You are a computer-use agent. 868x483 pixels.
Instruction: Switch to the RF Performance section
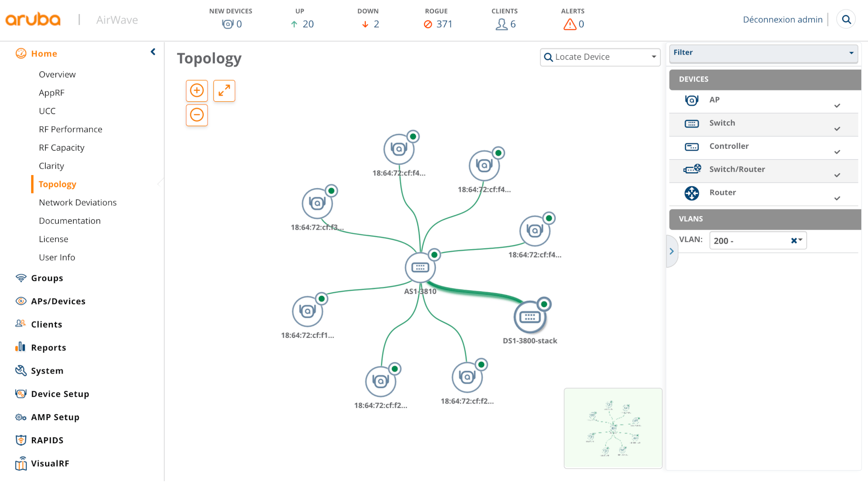(71, 129)
